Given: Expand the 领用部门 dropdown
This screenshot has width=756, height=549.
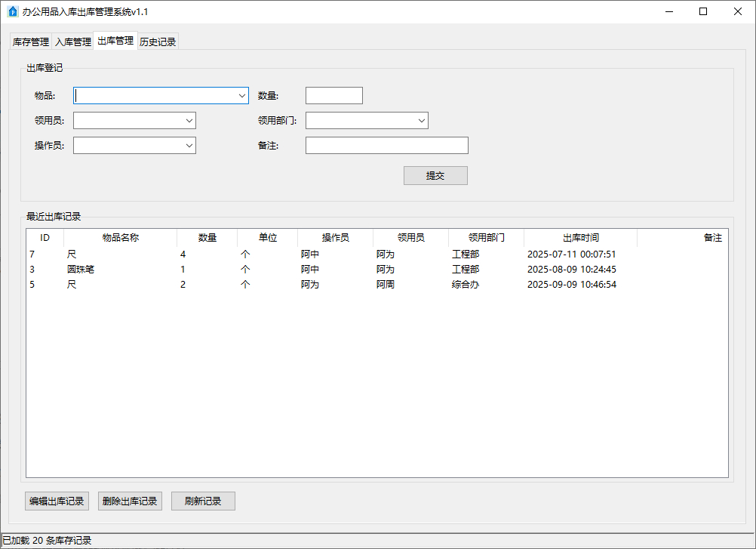Looking at the screenshot, I should coord(421,121).
